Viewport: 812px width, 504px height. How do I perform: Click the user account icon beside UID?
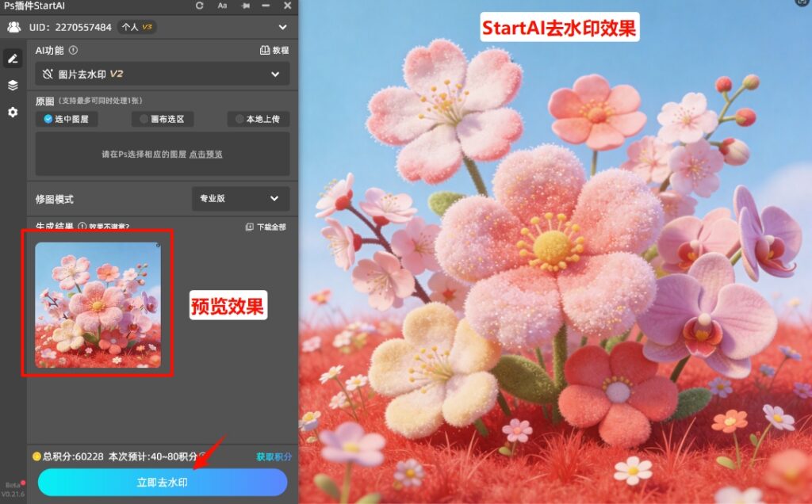coord(13,26)
